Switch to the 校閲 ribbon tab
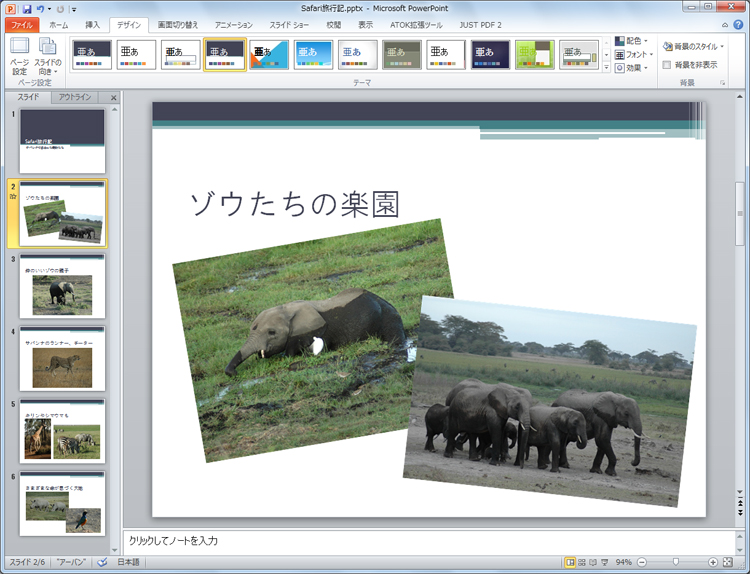 coord(334,25)
